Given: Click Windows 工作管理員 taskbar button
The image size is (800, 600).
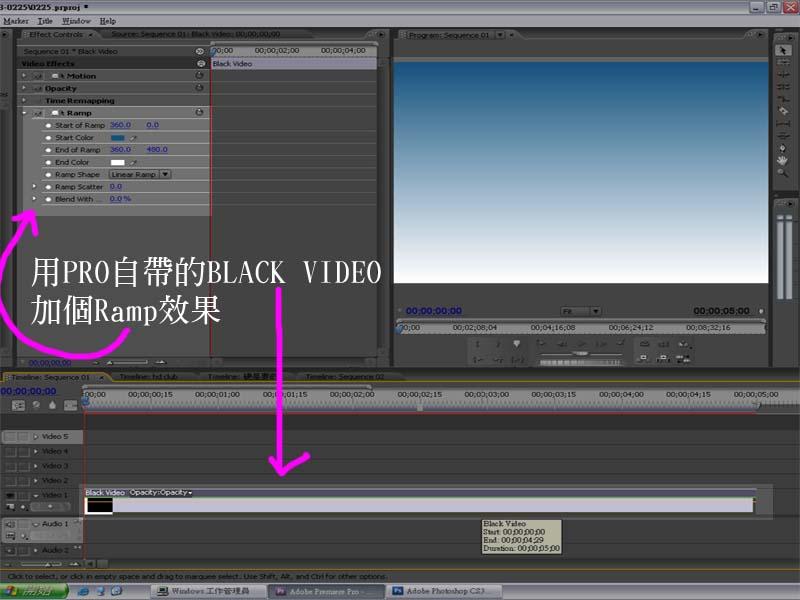Looking at the screenshot, I should (x=208, y=591).
